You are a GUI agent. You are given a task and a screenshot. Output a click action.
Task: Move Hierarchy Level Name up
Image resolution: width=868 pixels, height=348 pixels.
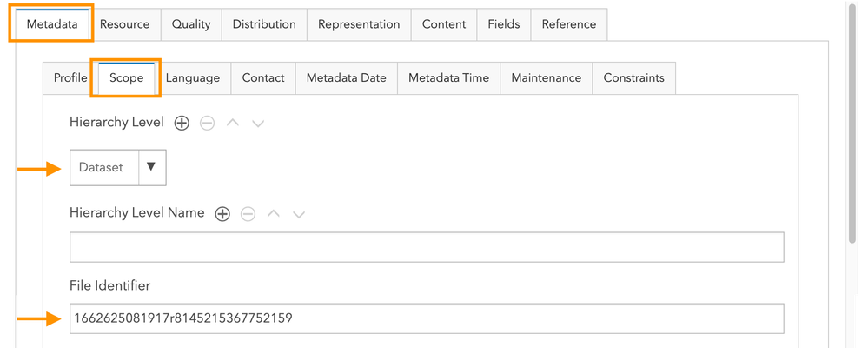click(x=274, y=214)
